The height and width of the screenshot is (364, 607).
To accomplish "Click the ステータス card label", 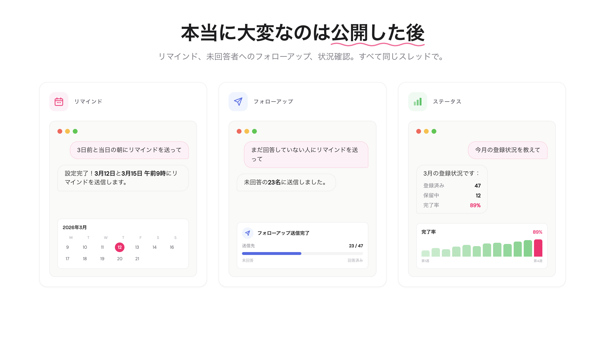I will pos(447,102).
